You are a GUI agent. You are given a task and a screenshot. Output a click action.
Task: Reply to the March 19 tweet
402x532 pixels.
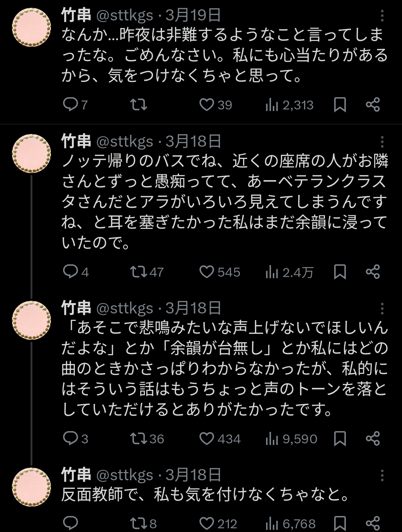[70, 105]
